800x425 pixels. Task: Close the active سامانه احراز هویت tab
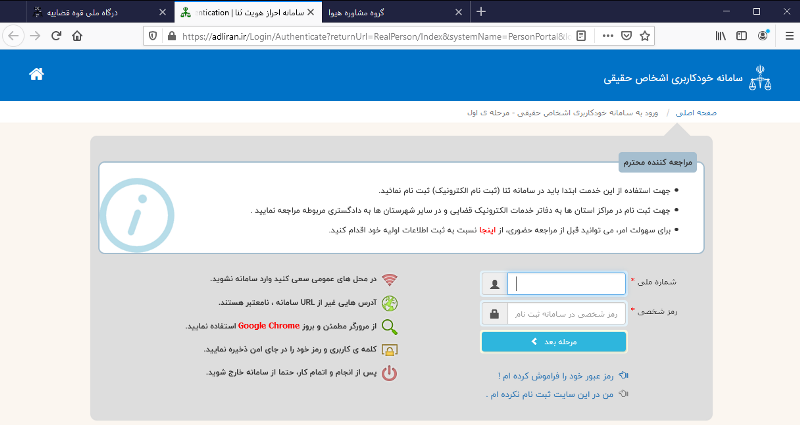(x=311, y=12)
